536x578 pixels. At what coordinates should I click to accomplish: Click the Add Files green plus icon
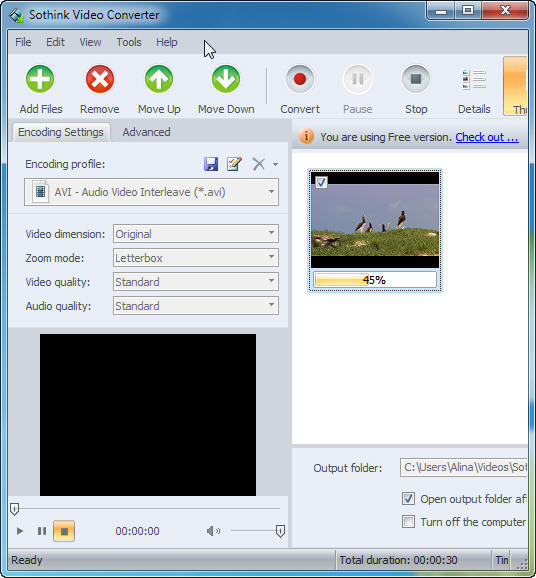[x=40, y=79]
